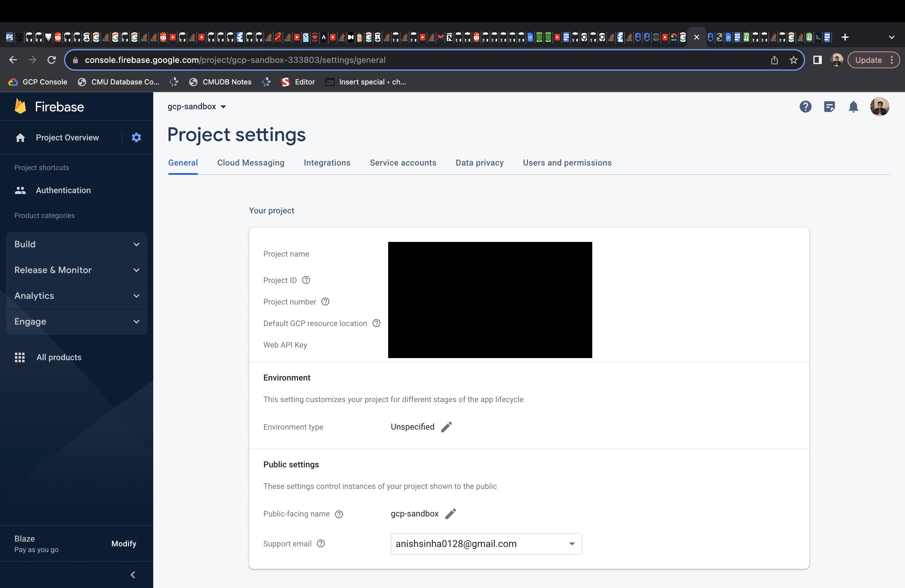Click the All products grid icon

point(20,357)
